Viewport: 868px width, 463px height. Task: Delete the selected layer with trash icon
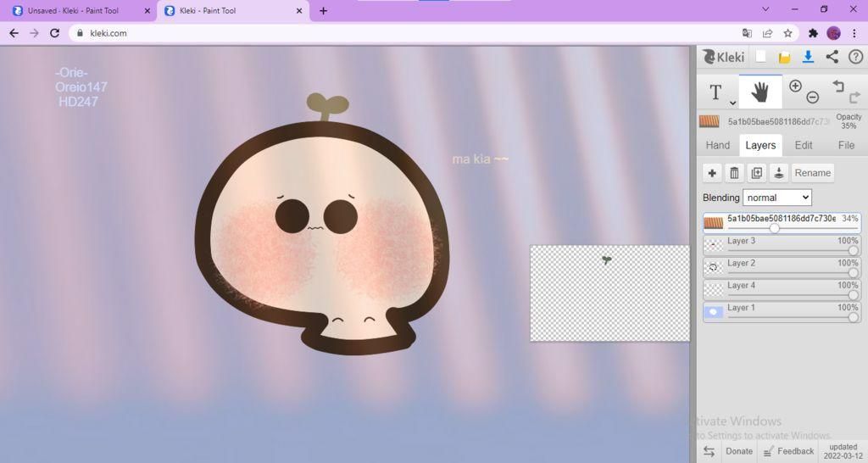coord(734,173)
